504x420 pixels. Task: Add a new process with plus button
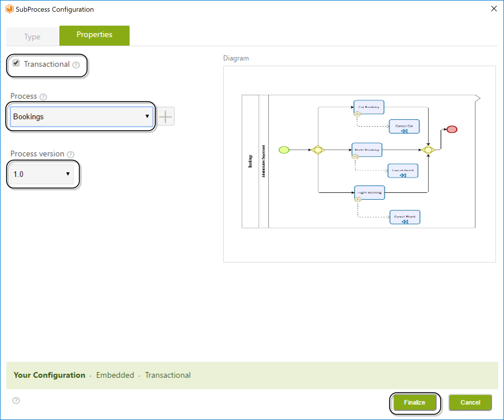coord(165,116)
